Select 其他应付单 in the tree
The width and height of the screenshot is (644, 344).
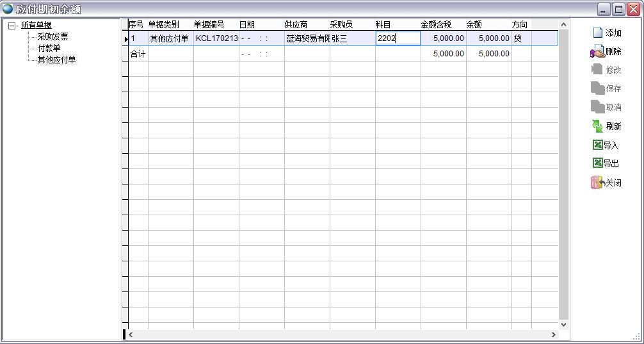pos(56,60)
